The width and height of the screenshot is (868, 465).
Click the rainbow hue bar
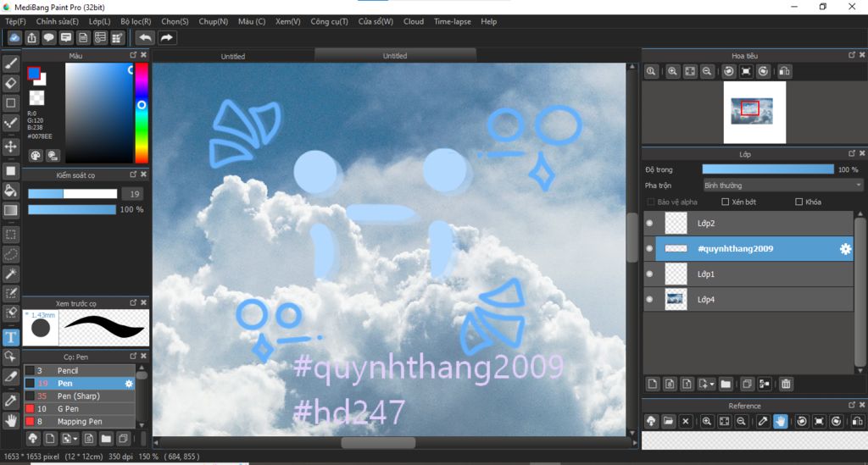pyautogui.click(x=142, y=113)
